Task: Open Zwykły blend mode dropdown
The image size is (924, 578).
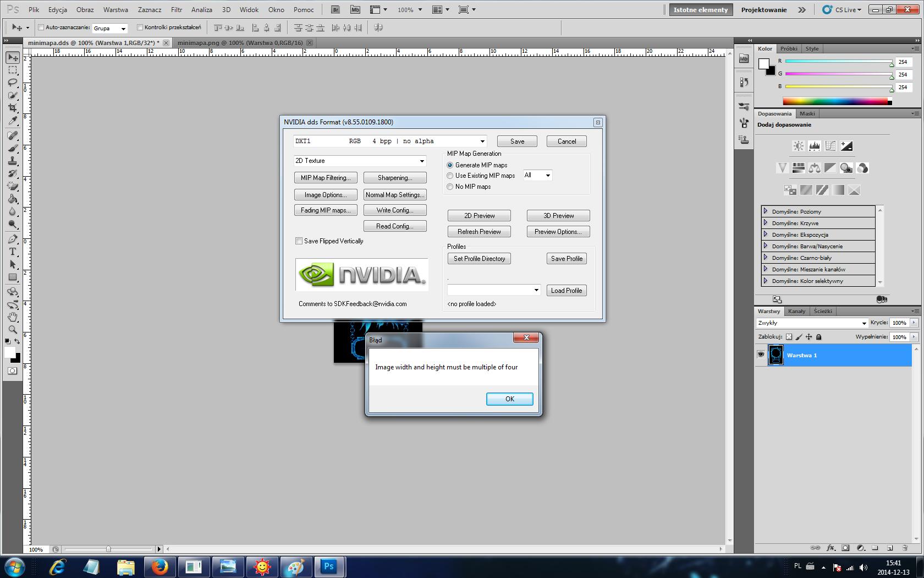Action: pos(812,323)
